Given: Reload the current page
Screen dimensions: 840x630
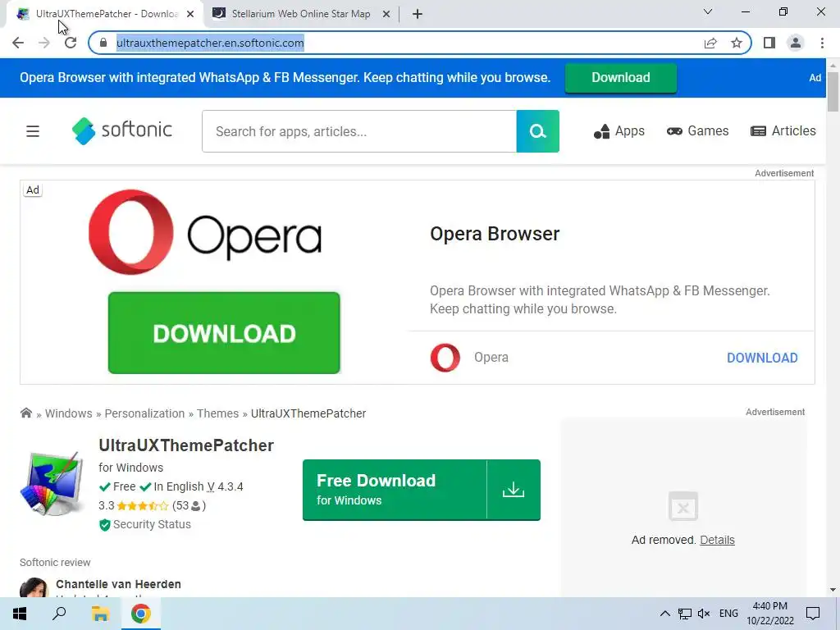Looking at the screenshot, I should point(71,43).
